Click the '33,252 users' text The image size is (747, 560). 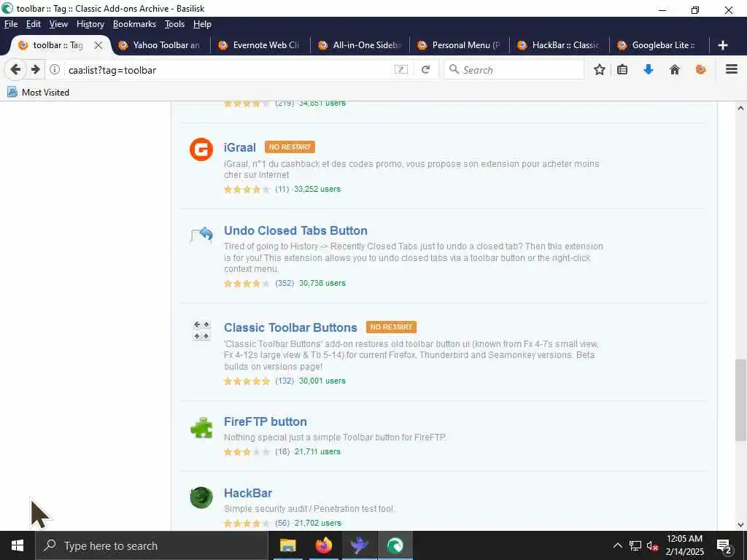coord(317,189)
